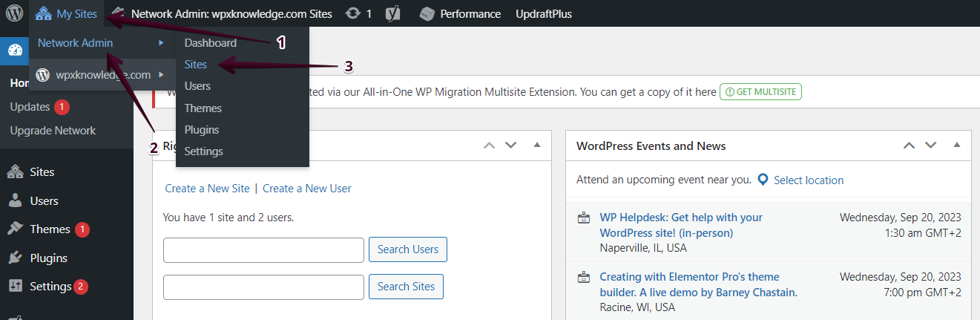The image size is (980, 320).
Task: Click meetup icon beside WP Helpdesk event
Action: 584,218
